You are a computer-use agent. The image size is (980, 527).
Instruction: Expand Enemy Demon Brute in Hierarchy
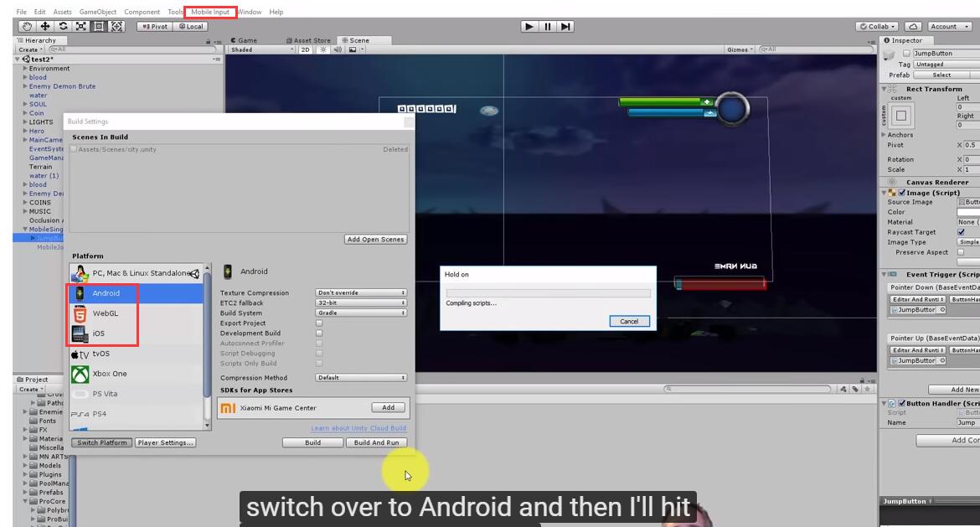click(25, 86)
